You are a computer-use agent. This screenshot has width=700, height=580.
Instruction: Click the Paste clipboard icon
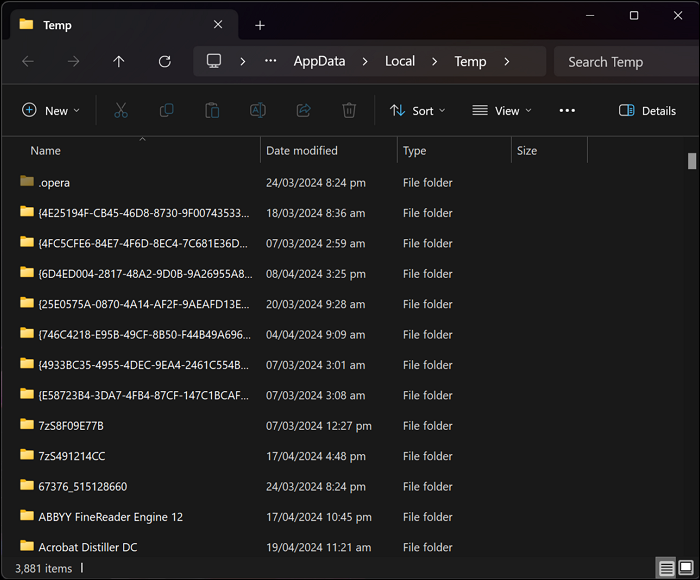click(212, 111)
